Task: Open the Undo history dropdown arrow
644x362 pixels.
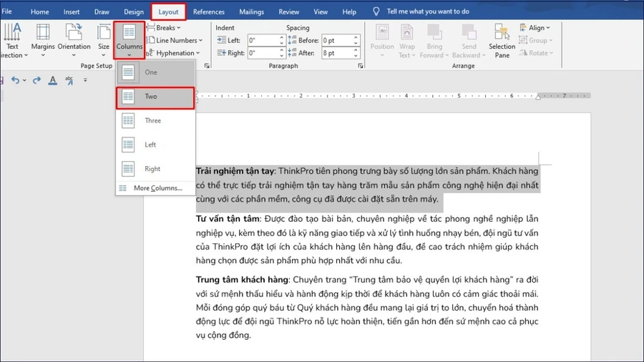Action: coord(24,80)
